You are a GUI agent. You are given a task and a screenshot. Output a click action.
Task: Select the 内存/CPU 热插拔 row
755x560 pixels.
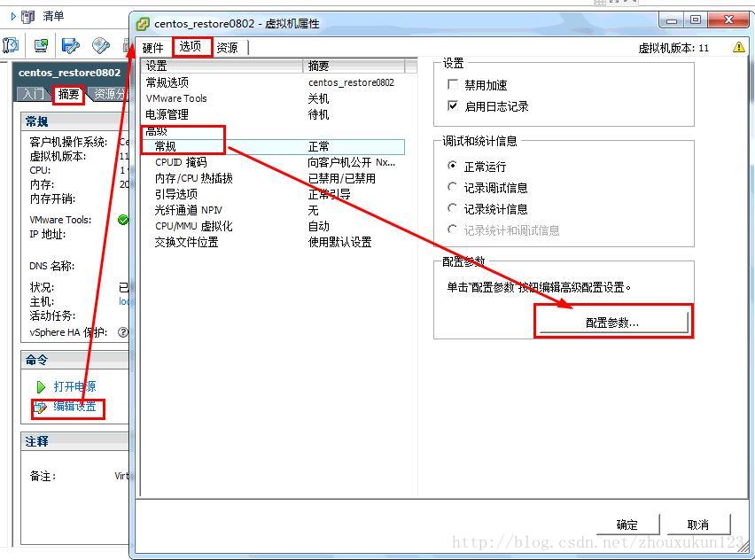coord(273,178)
